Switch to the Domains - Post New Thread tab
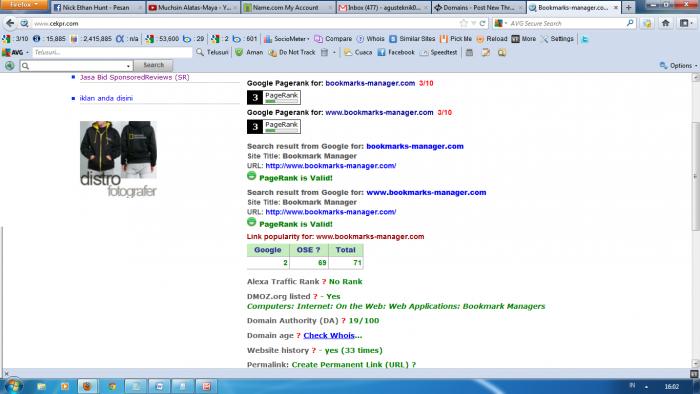Viewport: 700px width, 394px height. click(478, 8)
